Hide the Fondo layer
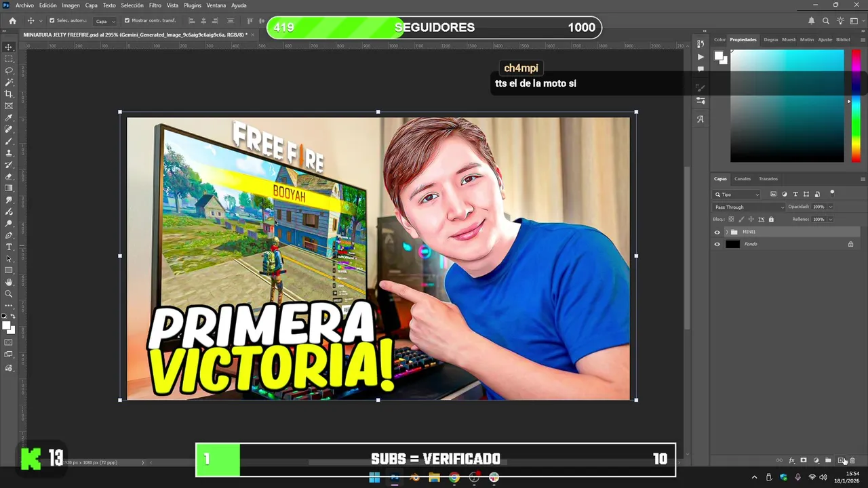Viewport: 868px width, 488px height. coord(717,244)
